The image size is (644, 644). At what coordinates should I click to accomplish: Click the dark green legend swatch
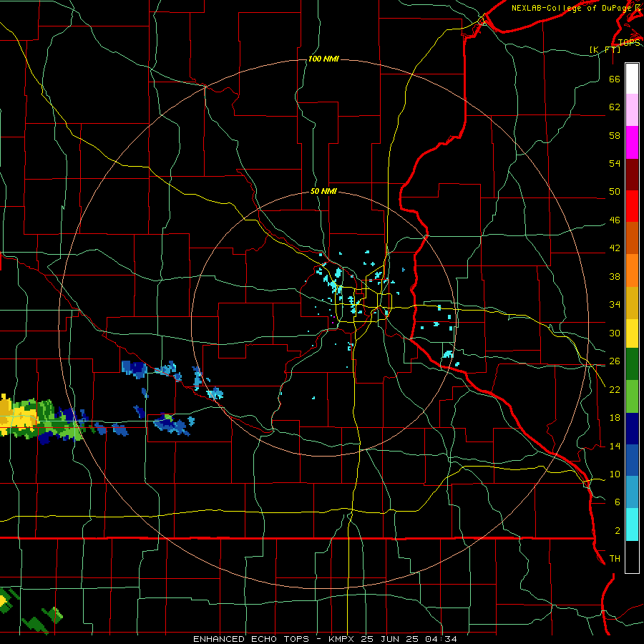[632, 364]
